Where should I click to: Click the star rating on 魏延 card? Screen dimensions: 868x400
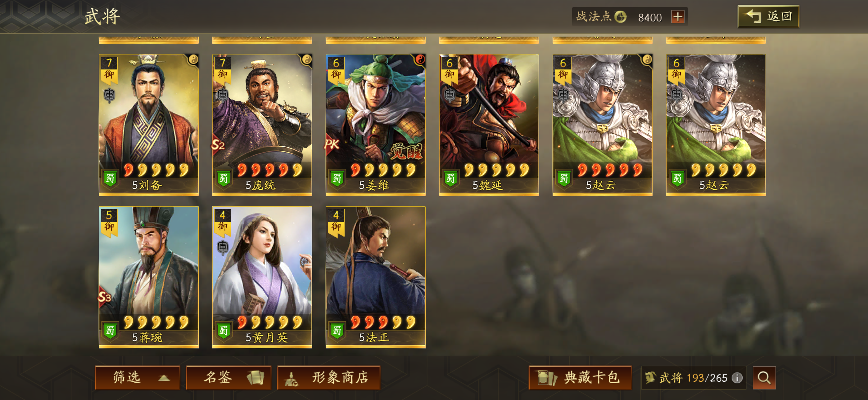coord(496,170)
